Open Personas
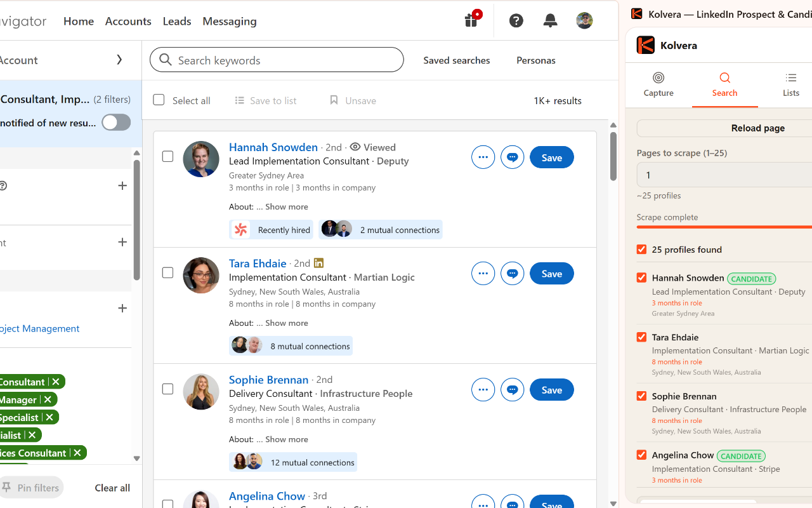Image resolution: width=812 pixels, height=508 pixels. (x=536, y=60)
